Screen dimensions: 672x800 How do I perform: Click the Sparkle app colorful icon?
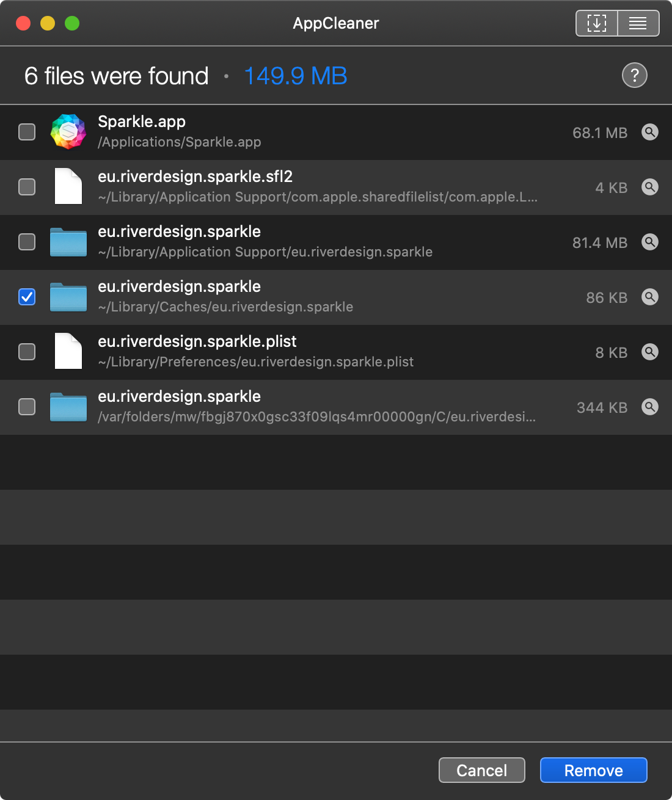tap(68, 132)
